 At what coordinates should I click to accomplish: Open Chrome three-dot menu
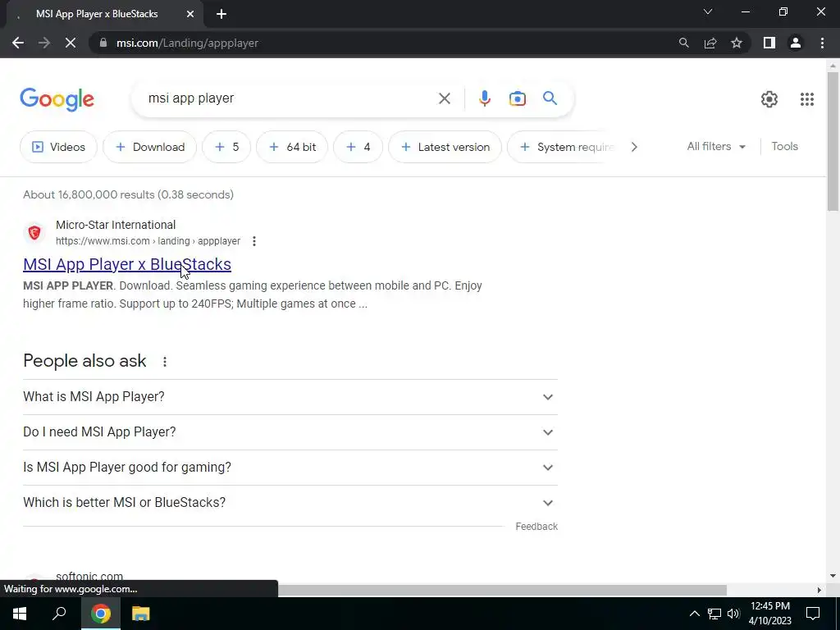pyautogui.click(x=822, y=43)
